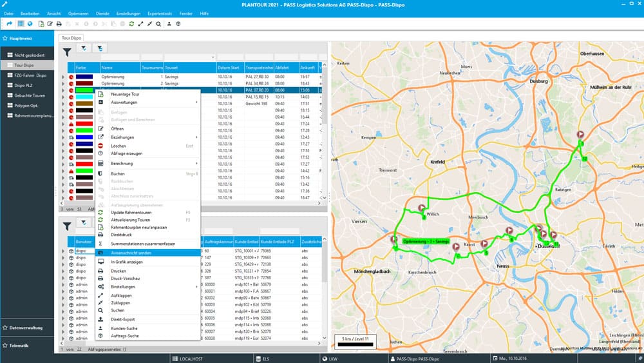644x363 pixels.
Task: Sort by the Ankunft column header
Action: coord(308,68)
